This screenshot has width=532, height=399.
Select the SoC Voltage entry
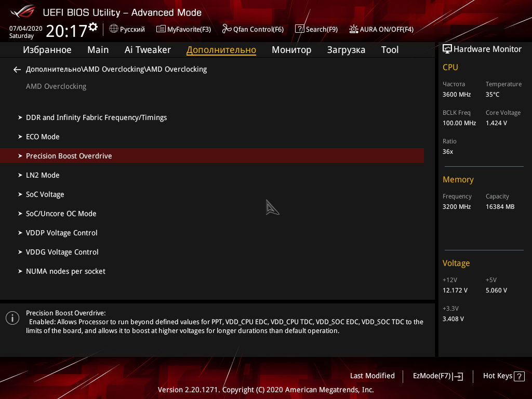pyautogui.click(x=45, y=194)
